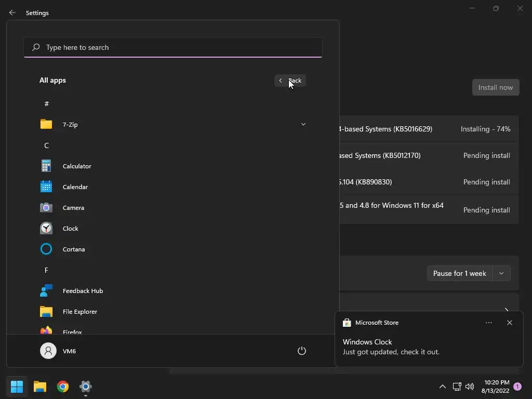532x399 pixels.
Task: Open the power options icon
Action: (302, 351)
